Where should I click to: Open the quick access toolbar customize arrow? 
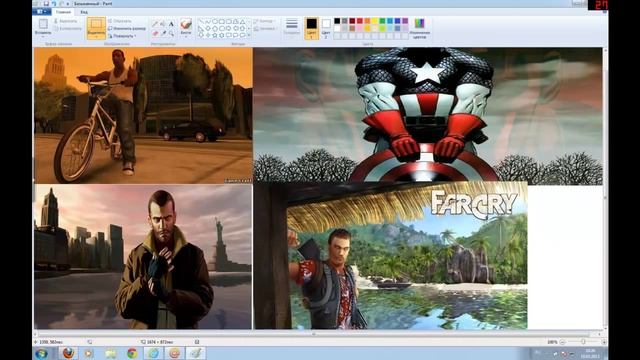(68, 4)
